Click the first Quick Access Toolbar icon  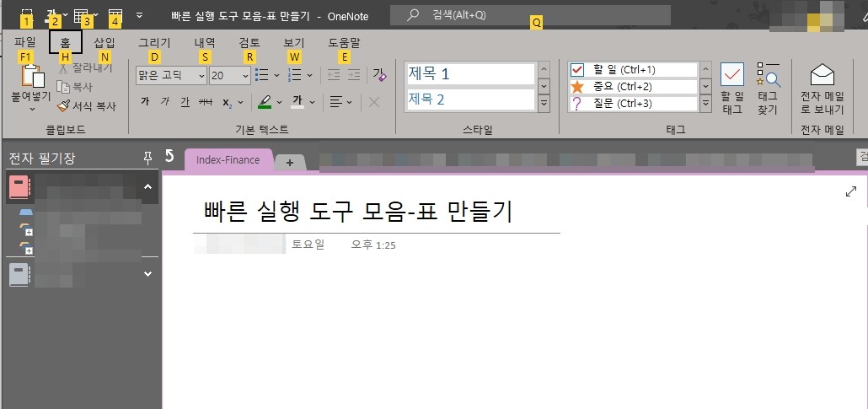pos(26,14)
